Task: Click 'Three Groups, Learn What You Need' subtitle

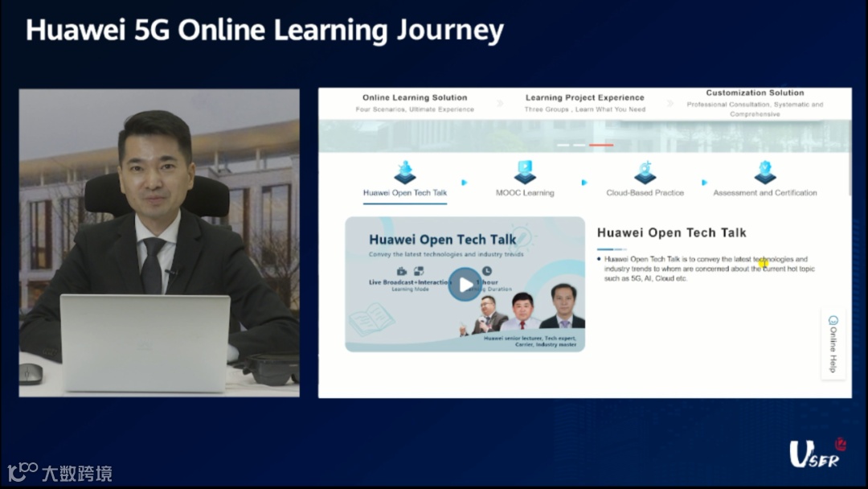Action: tap(584, 109)
